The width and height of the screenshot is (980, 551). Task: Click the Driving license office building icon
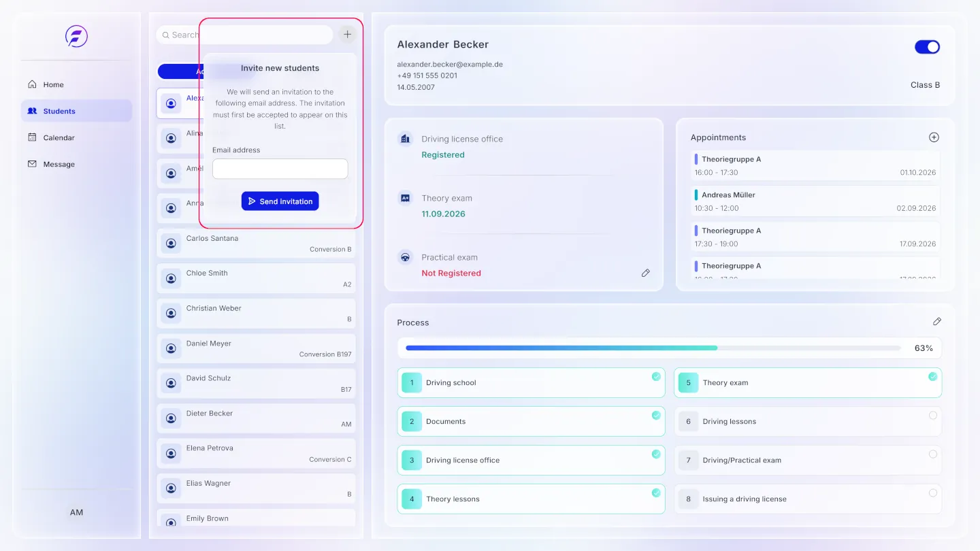(405, 139)
